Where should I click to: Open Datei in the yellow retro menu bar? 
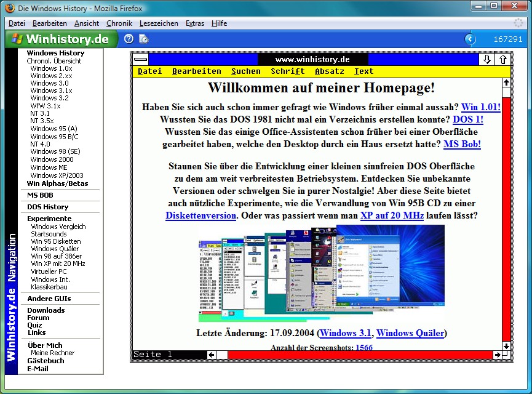(x=149, y=71)
